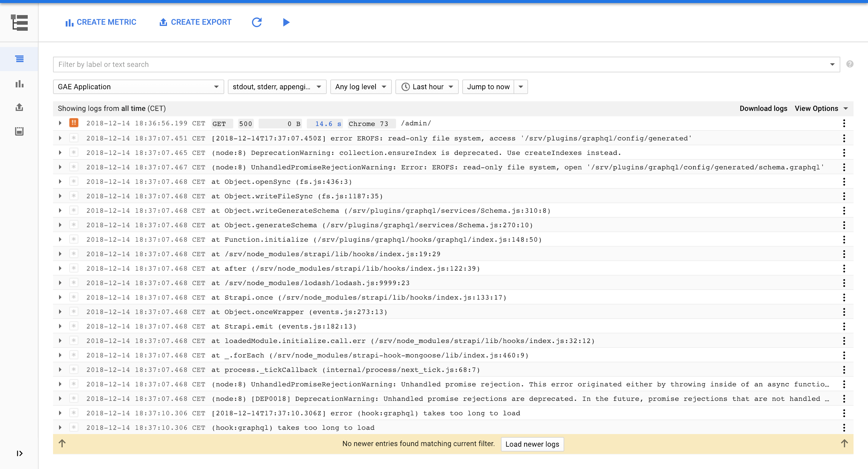
Task: Open the logs-based Metrics panel icon
Action: click(19, 84)
